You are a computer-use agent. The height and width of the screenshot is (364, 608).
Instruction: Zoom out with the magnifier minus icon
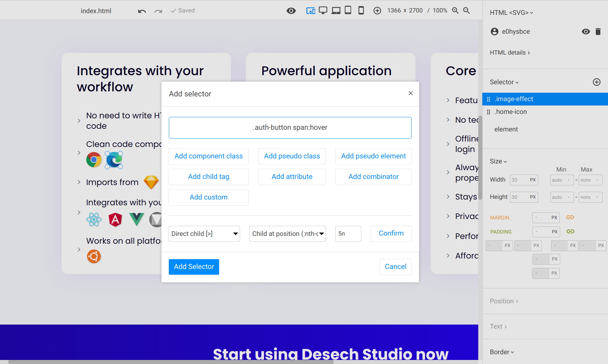tap(466, 10)
